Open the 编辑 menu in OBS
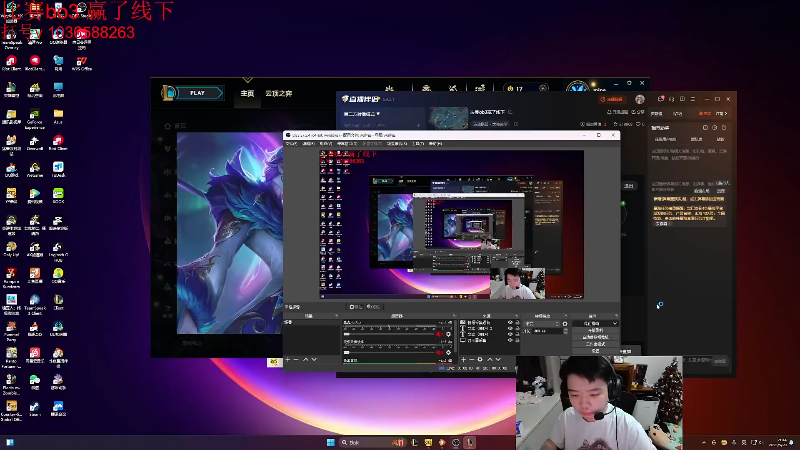Image resolution: width=800 pixels, height=450 pixels. (x=309, y=144)
